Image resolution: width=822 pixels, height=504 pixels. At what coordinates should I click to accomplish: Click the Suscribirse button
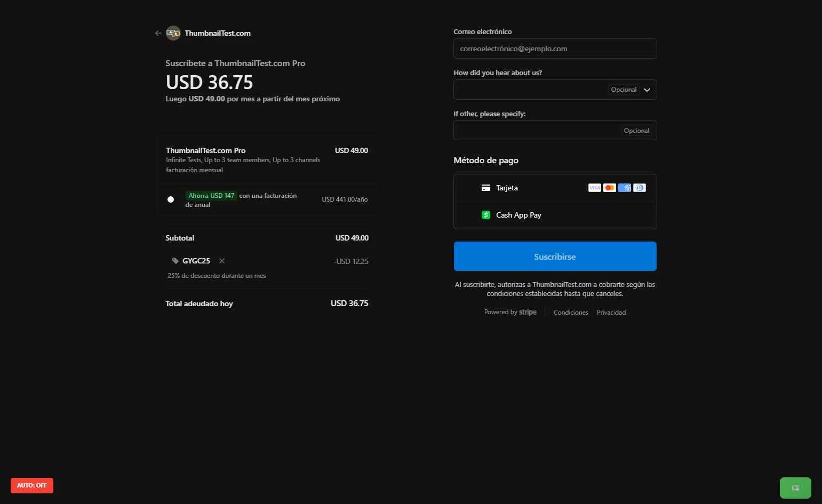555,257
